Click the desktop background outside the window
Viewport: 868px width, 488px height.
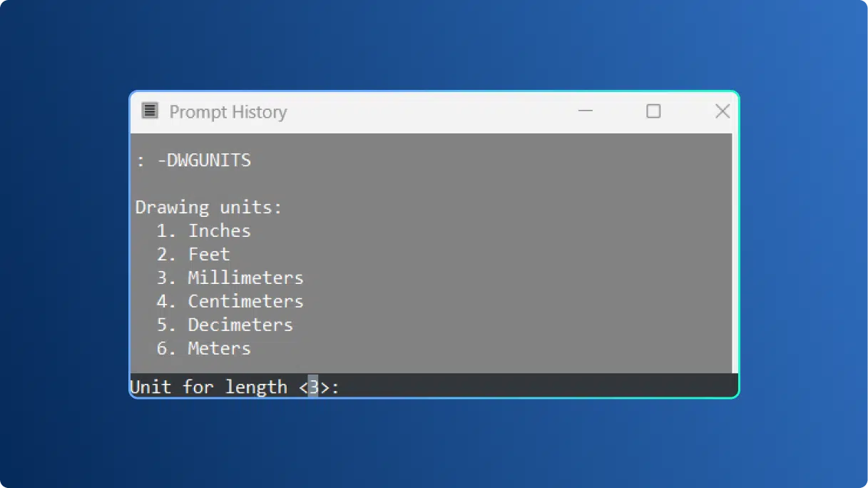tap(71, 428)
